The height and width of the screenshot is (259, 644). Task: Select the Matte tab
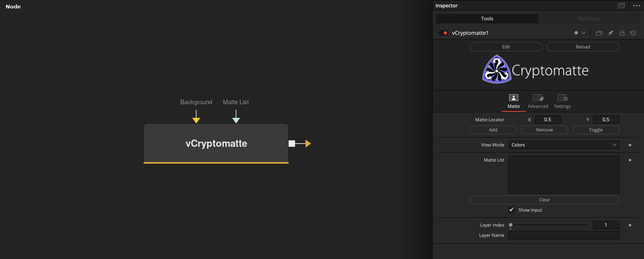[514, 102]
